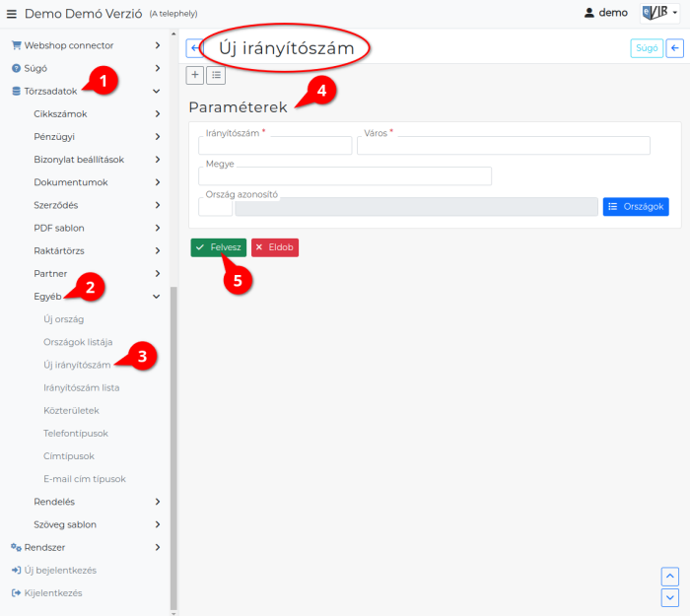Focus the Megye input field
This screenshot has height=616, width=690.
click(x=345, y=176)
